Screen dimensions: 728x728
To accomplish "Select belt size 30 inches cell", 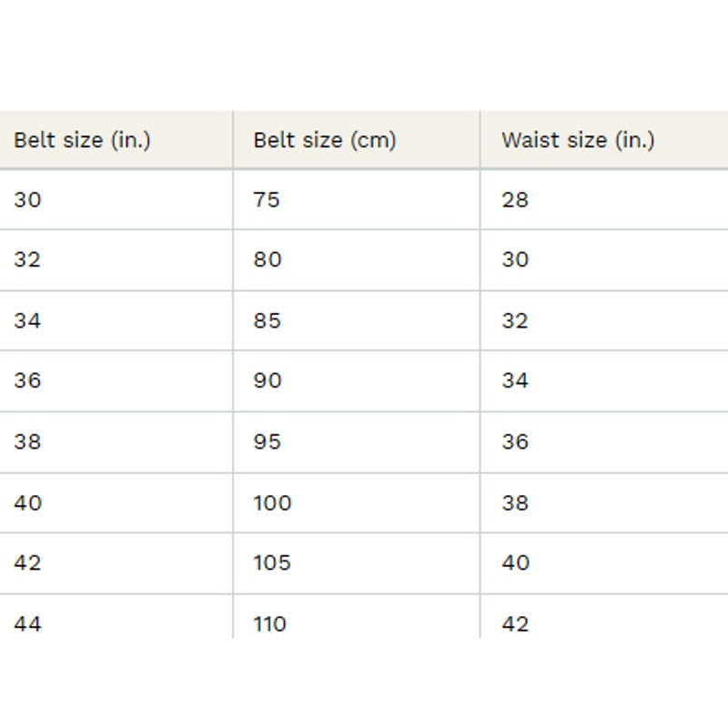I will coord(28,199).
